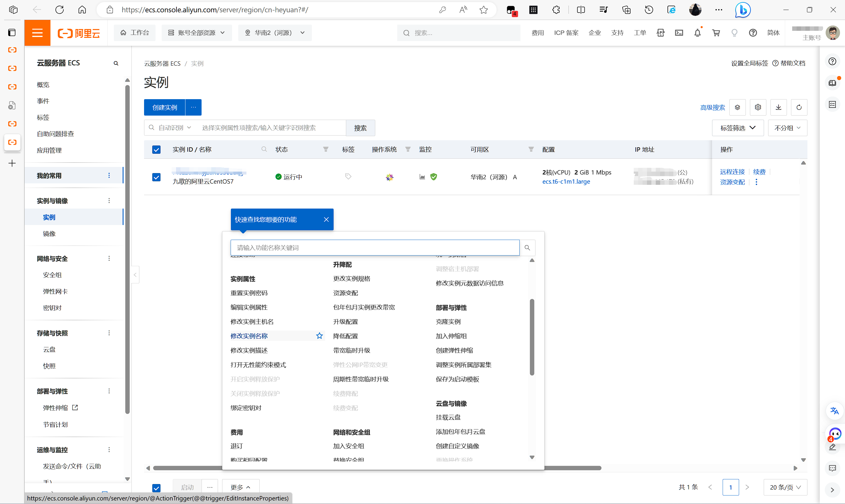This screenshot has height=504, width=845.
Task: Expand the 华南2（河源） region dropdown
Action: (x=275, y=33)
